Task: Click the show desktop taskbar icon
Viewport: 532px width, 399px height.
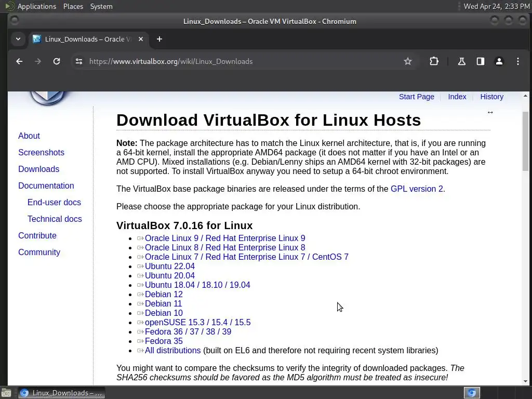Action: (6, 393)
